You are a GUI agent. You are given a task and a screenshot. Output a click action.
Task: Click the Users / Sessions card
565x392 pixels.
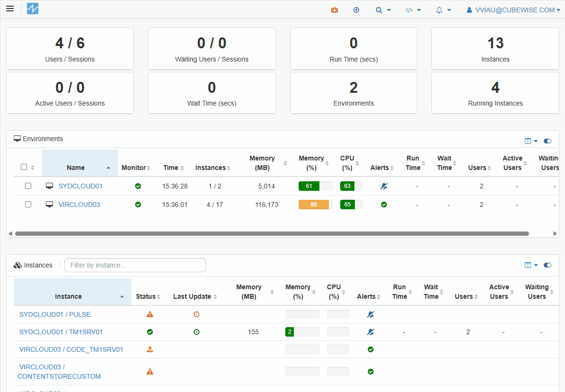[70, 48]
